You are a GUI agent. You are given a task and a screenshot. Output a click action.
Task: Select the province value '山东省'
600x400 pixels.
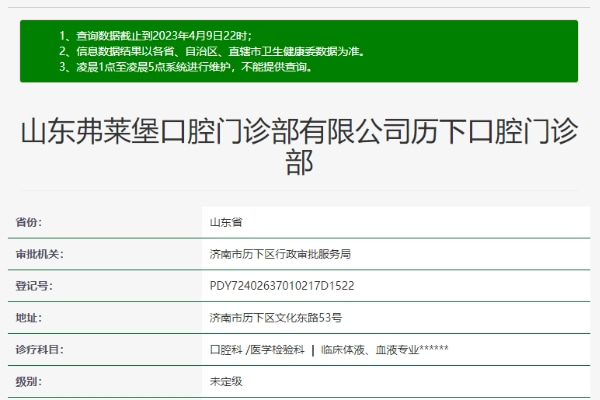[226, 222]
